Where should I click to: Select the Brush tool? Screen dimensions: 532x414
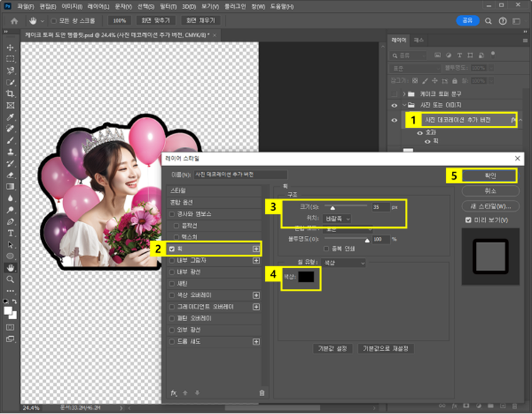pos(10,141)
